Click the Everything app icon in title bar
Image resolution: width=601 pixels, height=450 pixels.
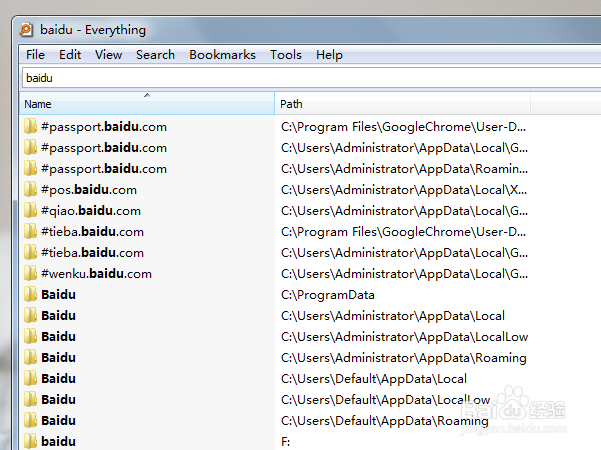pos(26,30)
